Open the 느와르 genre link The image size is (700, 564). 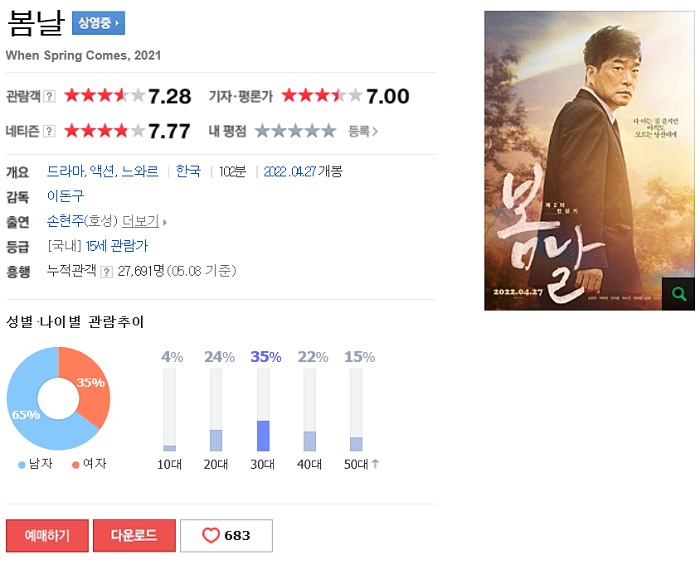point(140,171)
